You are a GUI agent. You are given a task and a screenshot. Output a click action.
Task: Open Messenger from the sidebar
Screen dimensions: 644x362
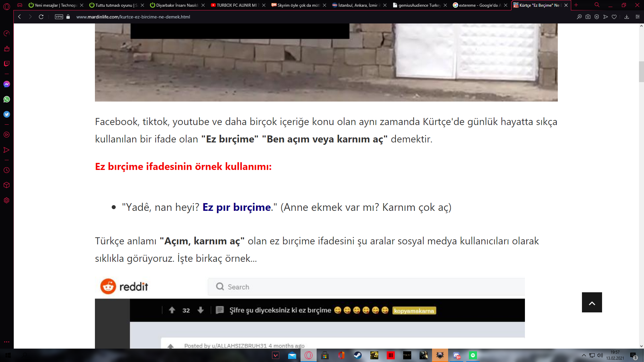(7, 84)
